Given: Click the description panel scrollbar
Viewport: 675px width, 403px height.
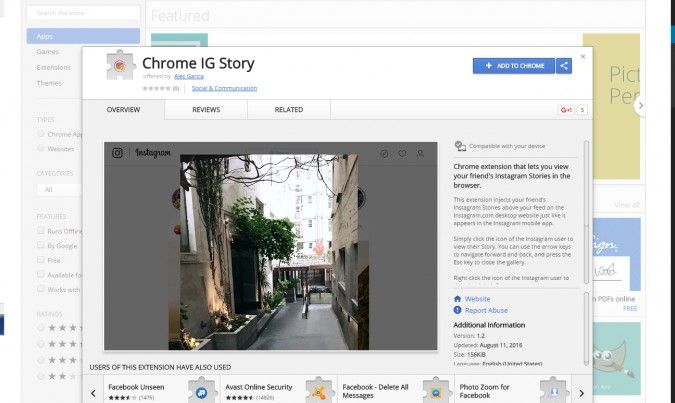Looking at the screenshot, I should click(x=586, y=212).
